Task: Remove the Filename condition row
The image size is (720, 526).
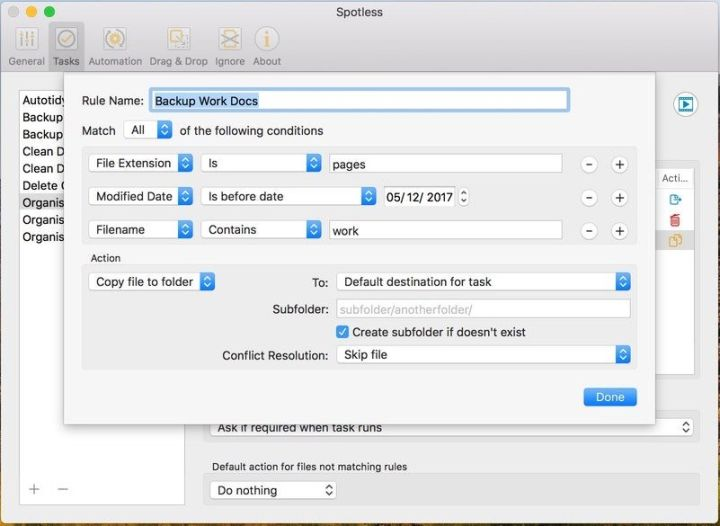Action: click(589, 231)
